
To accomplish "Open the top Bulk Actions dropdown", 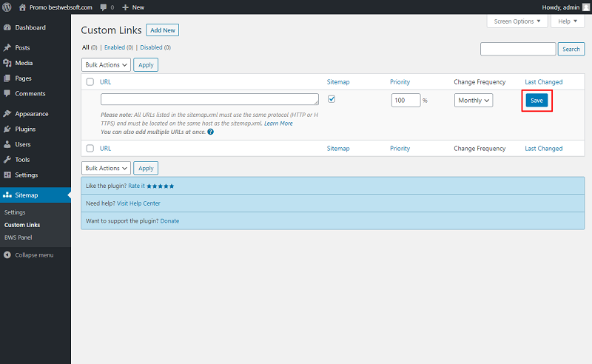I will click(x=106, y=65).
